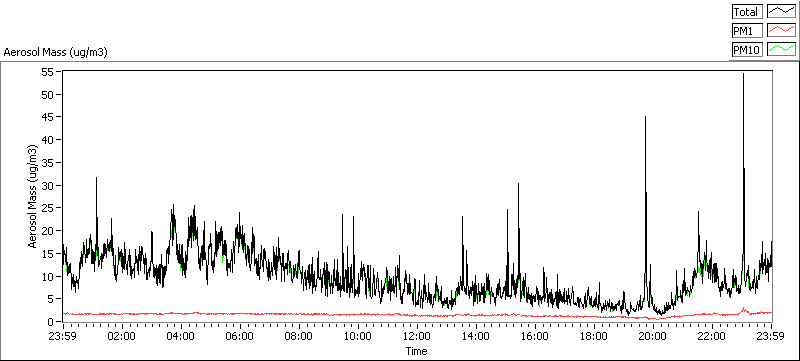800x361 pixels.
Task: Click the vertical Aerosol Mass axis label
Action: click(32, 196)
